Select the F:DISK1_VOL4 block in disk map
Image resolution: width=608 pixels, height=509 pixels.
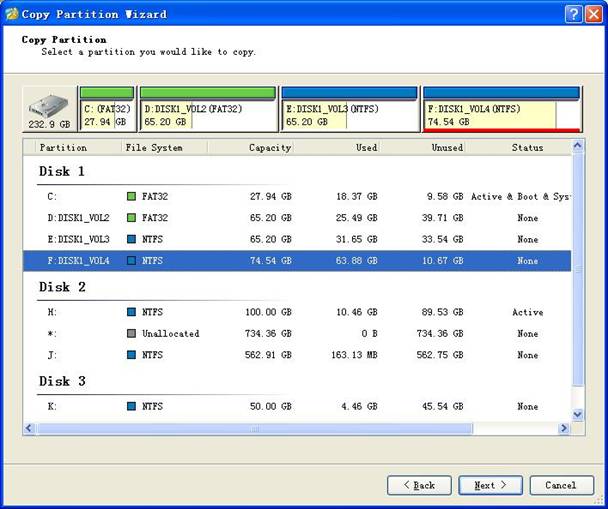point(501,115)
